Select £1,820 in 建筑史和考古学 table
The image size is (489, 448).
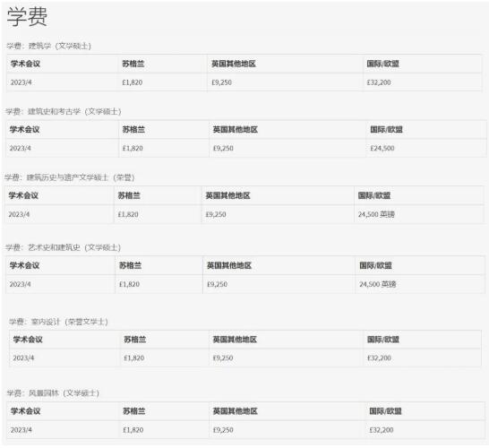click(x=133, y=148)
